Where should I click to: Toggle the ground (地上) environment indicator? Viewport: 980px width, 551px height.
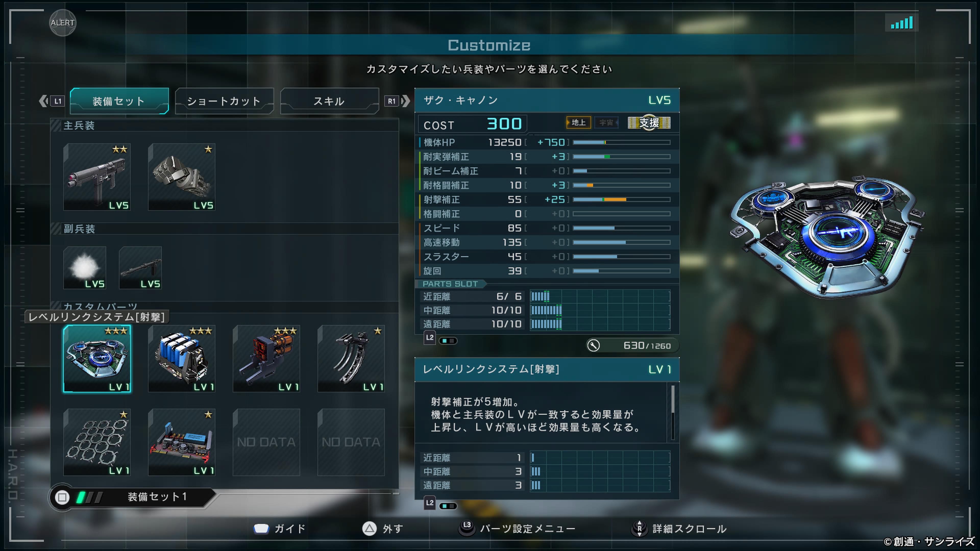tap(578, 122)
